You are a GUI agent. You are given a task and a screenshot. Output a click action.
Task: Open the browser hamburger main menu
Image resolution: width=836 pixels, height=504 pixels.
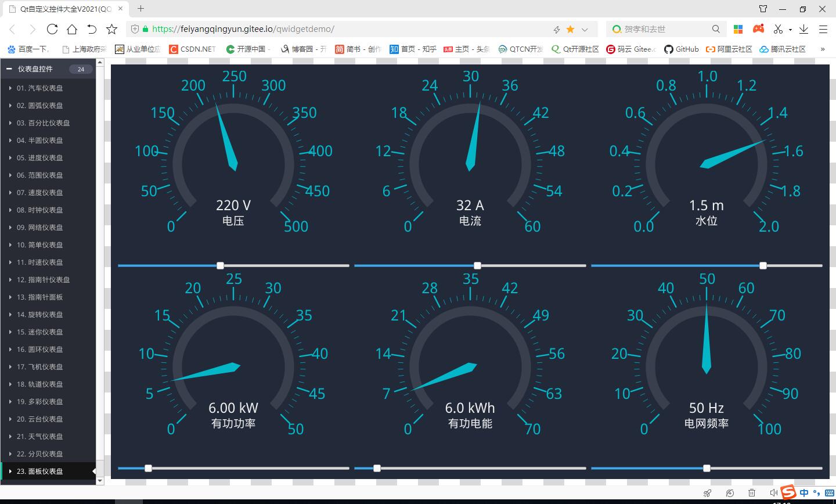click(x=823, y=29)
